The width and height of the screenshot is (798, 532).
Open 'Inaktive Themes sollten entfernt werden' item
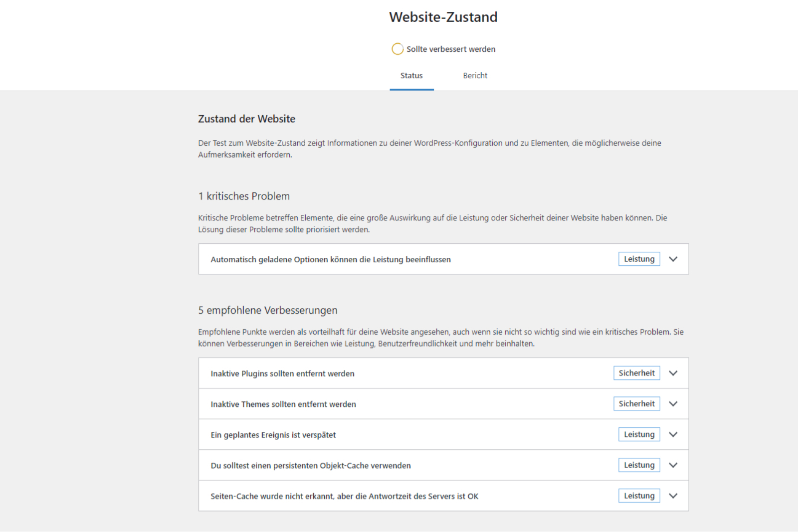(283, 404)
